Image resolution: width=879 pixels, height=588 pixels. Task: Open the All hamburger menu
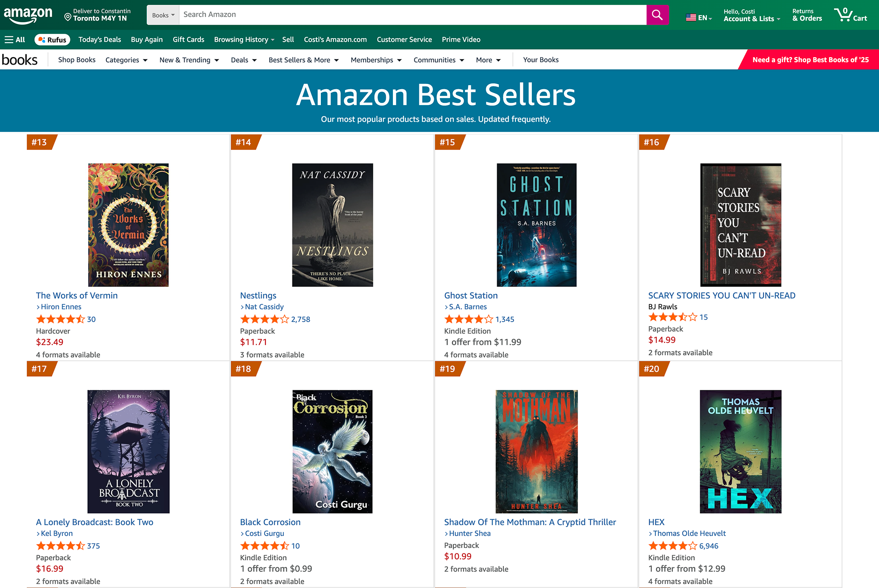pos(15,39)
